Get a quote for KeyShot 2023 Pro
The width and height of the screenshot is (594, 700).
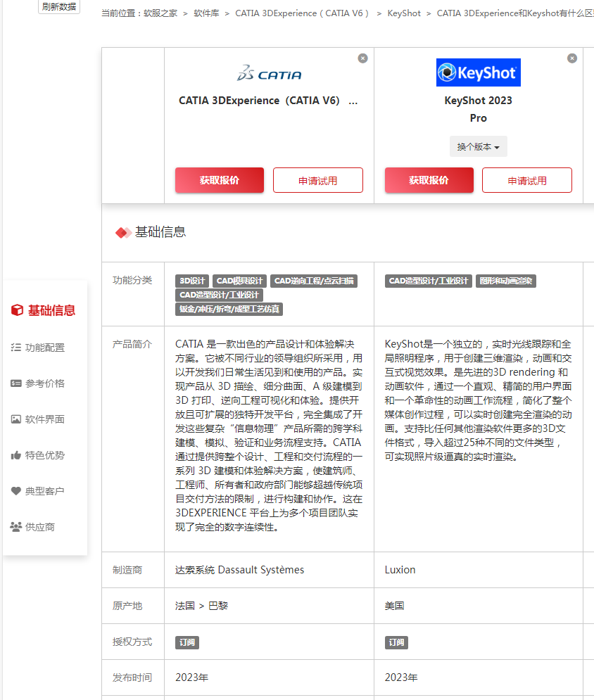[429, 180]
